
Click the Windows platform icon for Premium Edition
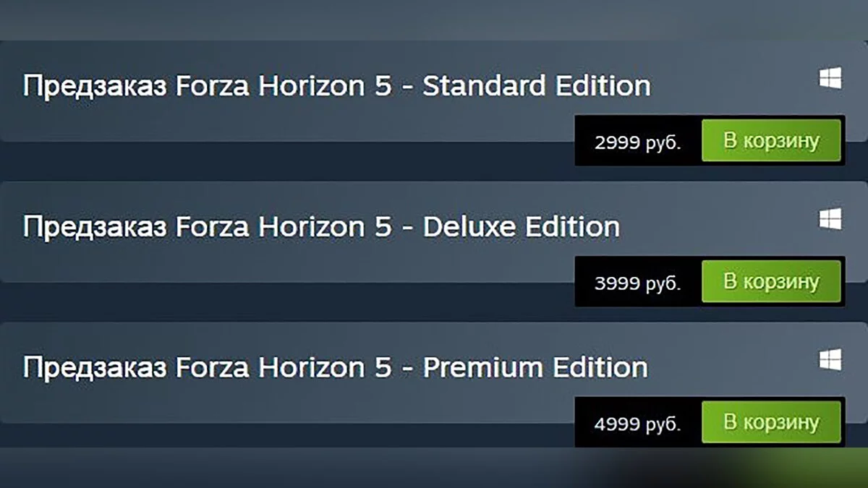click(x=830, y=359)
